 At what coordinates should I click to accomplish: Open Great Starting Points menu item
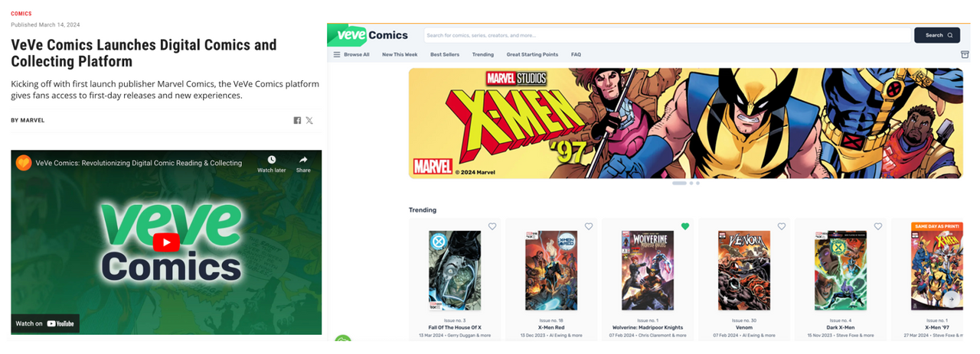point(532,55)
